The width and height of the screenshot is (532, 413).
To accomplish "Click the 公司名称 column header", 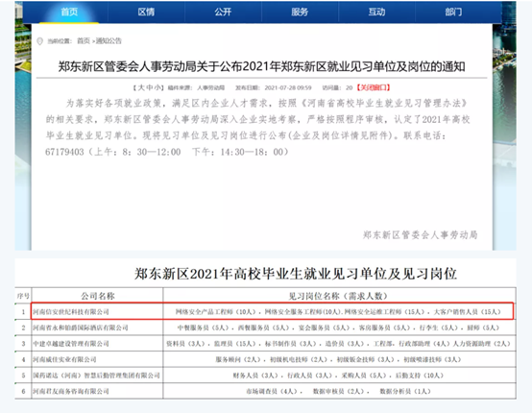I will 97,296.
